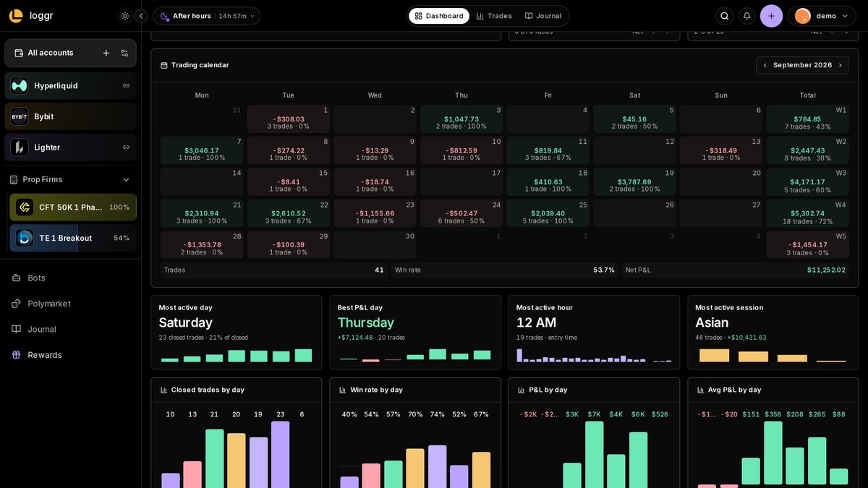Select the CFT 50K 1 Phase account
Viewport: 868px width, 488px height.
[73, 207]
